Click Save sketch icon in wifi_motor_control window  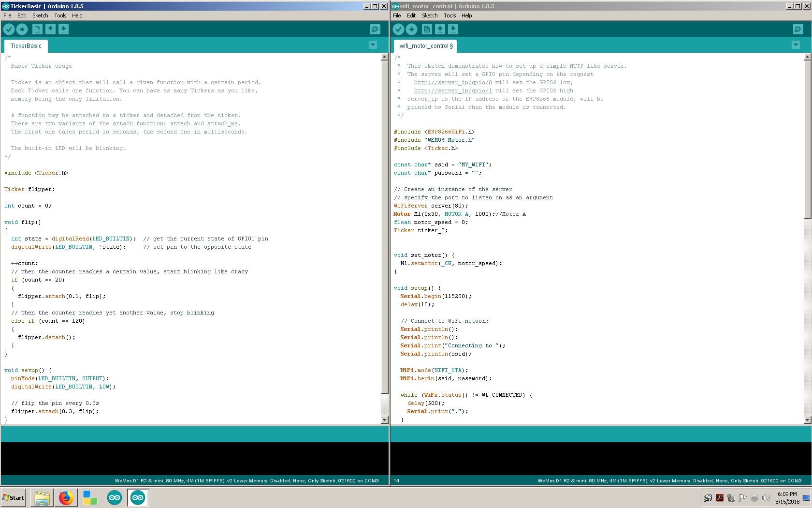[x=453, y=30]
